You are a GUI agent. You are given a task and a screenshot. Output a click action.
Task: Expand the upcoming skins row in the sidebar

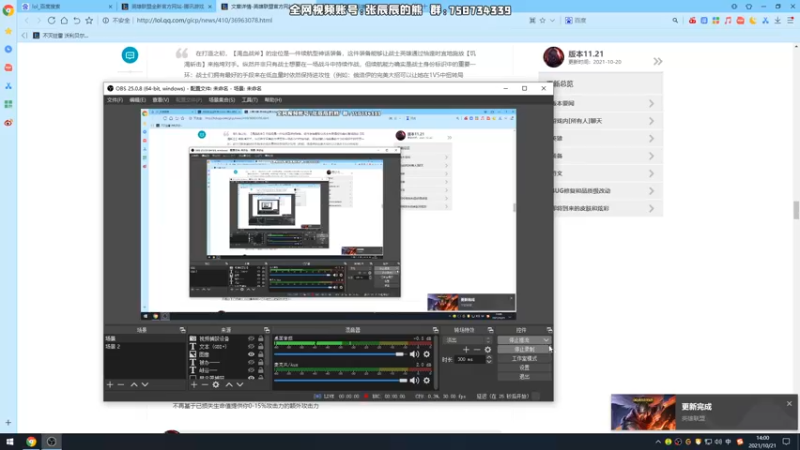652,208
